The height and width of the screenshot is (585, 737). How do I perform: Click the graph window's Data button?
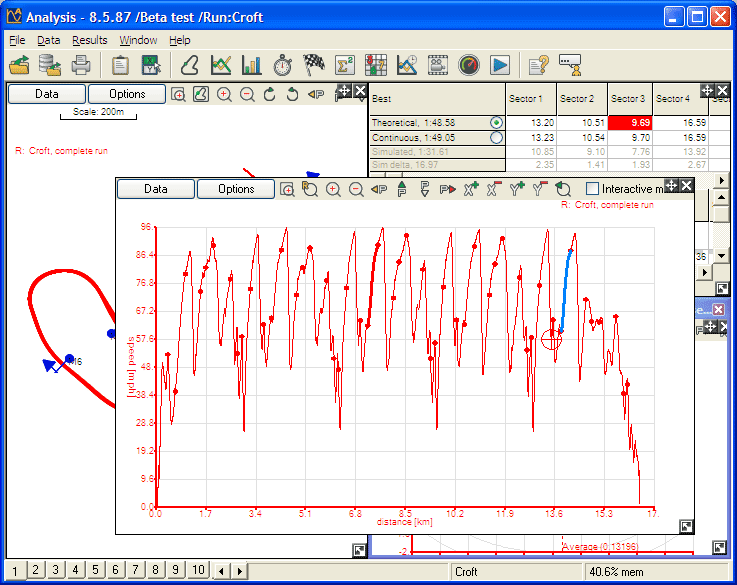tap(155, 189)
